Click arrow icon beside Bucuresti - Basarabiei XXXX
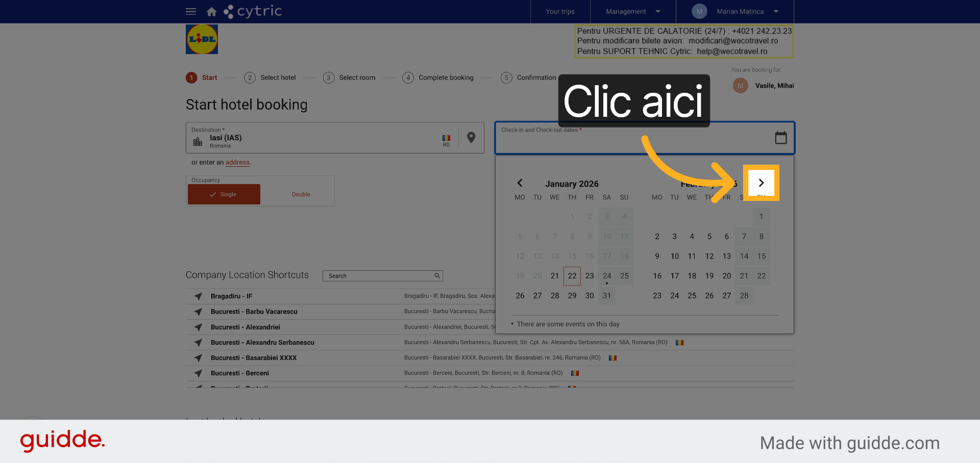980x463 pixels. [x=198, y=358]
